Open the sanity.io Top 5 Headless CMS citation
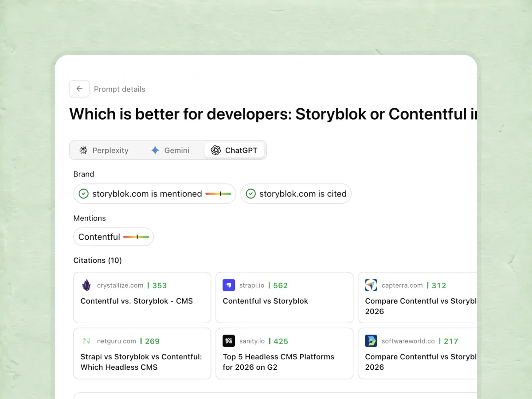 coord(284,353)
